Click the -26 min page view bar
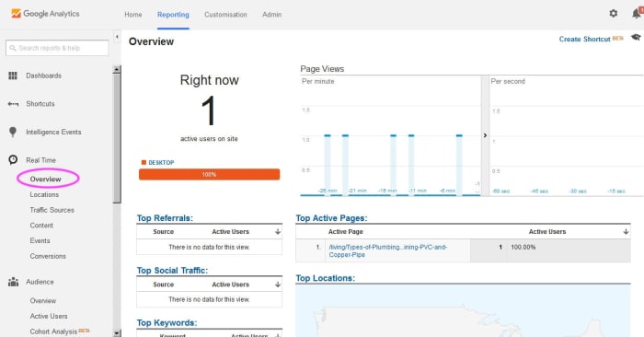The width and height of the screenshot is (644, 337). pyautogui.click(x=328, y=165)
